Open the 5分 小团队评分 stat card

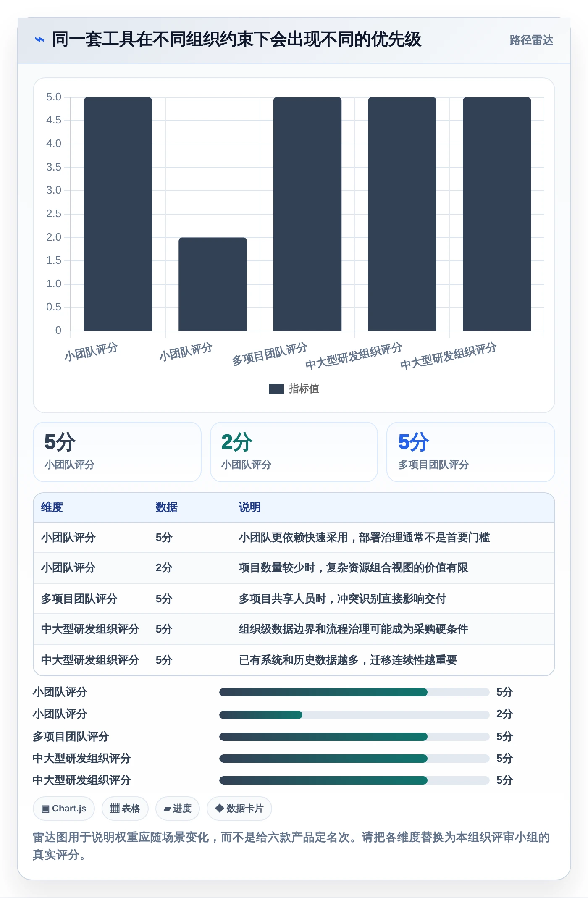click(117, 452)
